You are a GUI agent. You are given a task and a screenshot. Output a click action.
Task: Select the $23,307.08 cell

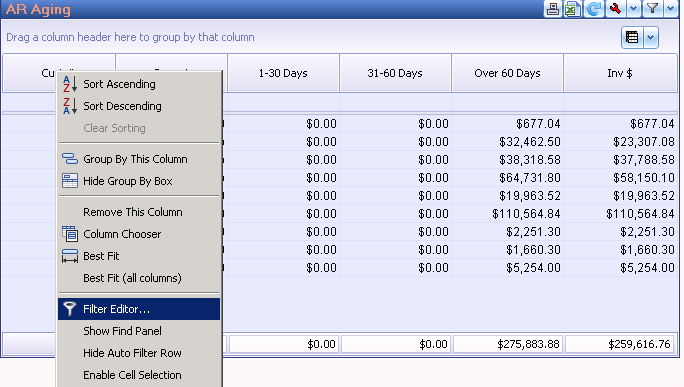(620, 142)
